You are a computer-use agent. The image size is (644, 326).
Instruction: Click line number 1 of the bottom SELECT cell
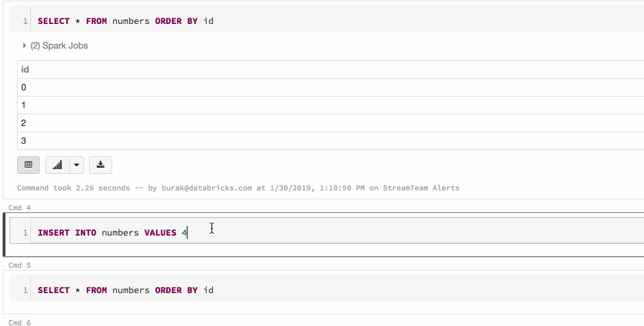(25, 290)
